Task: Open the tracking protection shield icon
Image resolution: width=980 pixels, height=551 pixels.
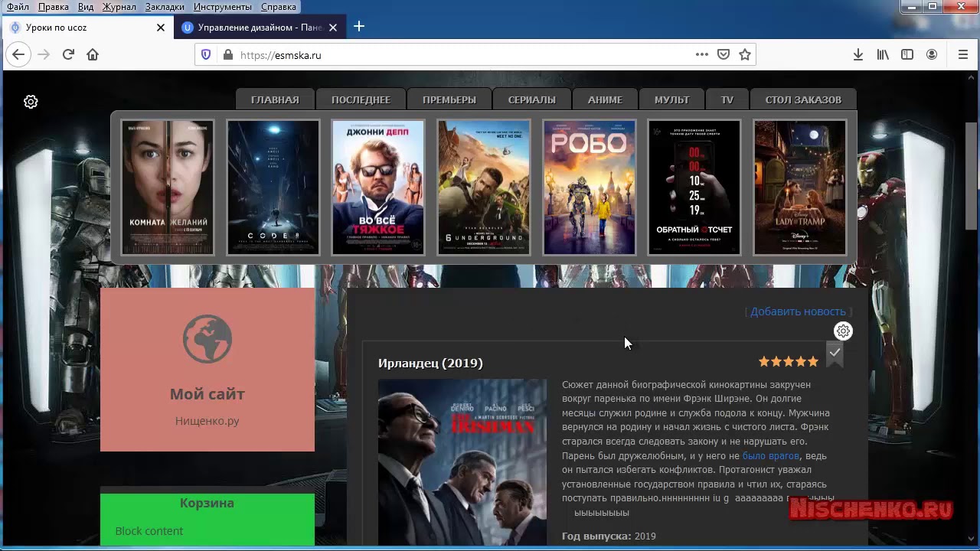Action: (x=206, y=54)
